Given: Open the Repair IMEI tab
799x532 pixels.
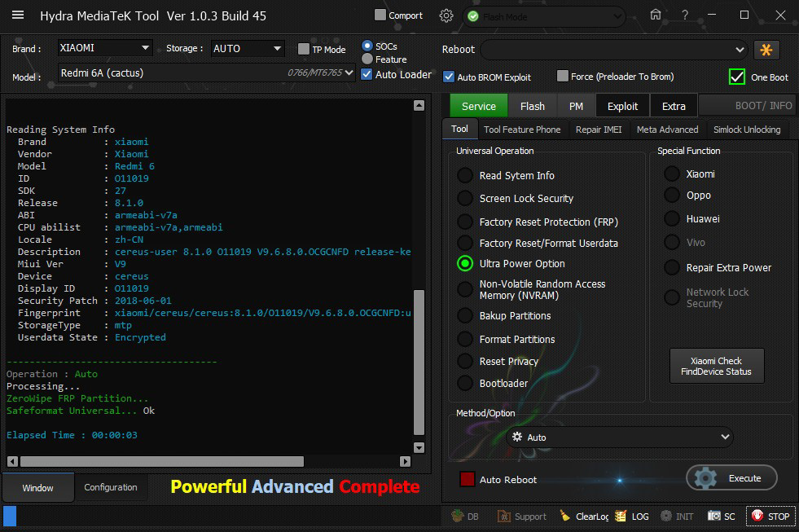Looking at the screenshot, I should (x=598, y=130).
